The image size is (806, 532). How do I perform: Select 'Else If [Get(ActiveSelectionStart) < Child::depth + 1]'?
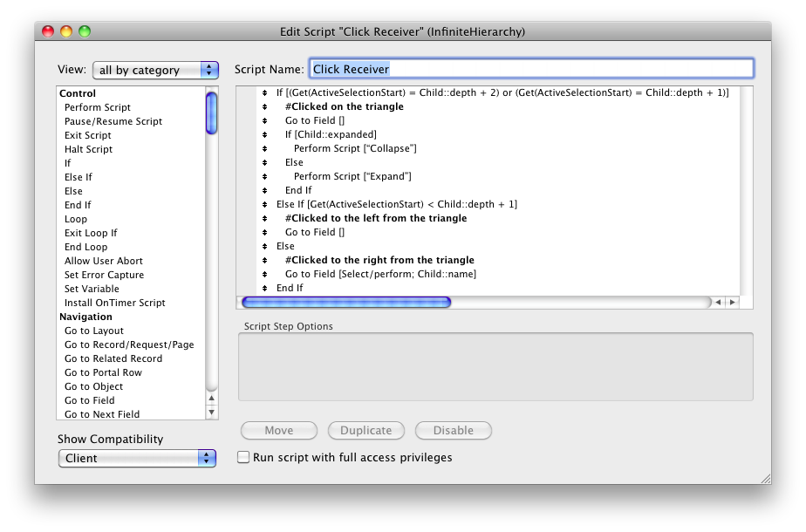[397, 205]
